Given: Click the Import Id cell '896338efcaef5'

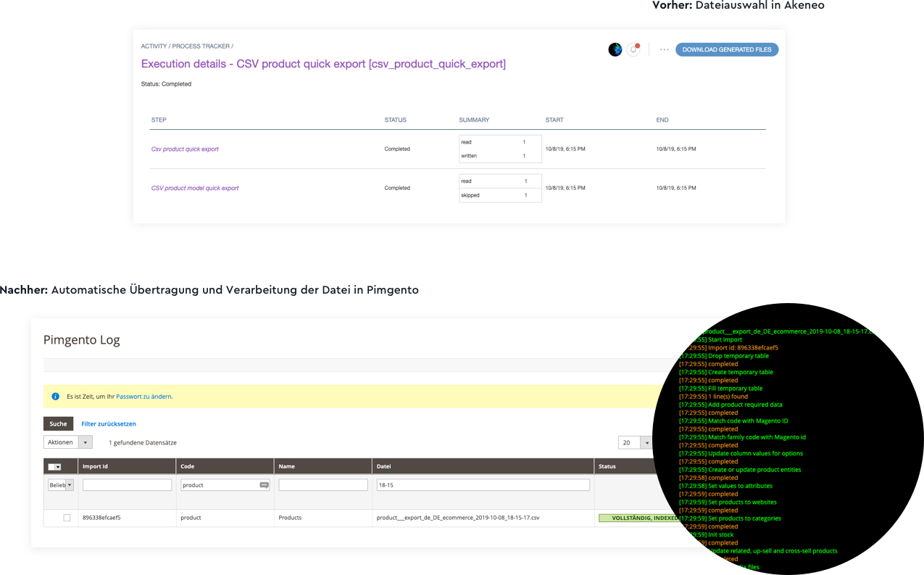Looking at the screenshot, I should pos(101,518).
